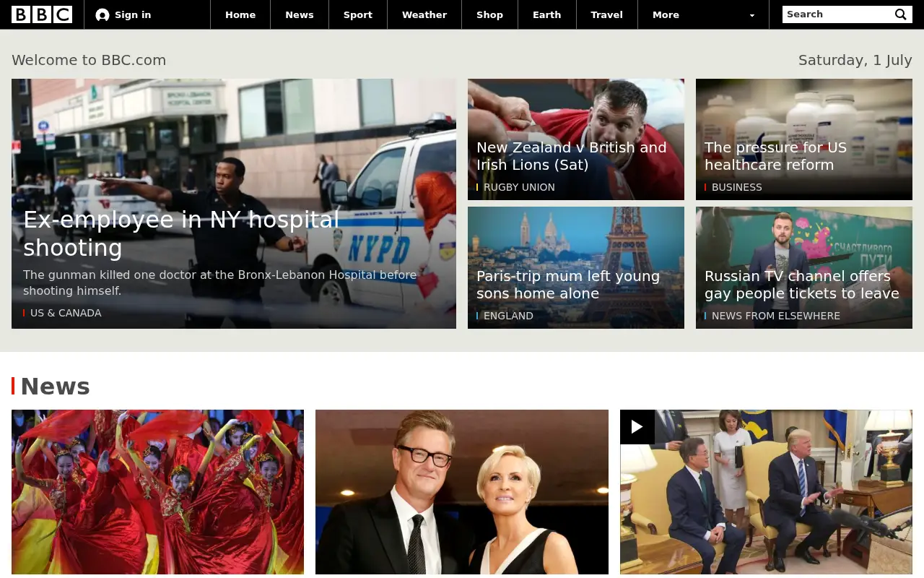
Task: Open the Home menu item
Action: pyautogui.click(x=240, y=14)
